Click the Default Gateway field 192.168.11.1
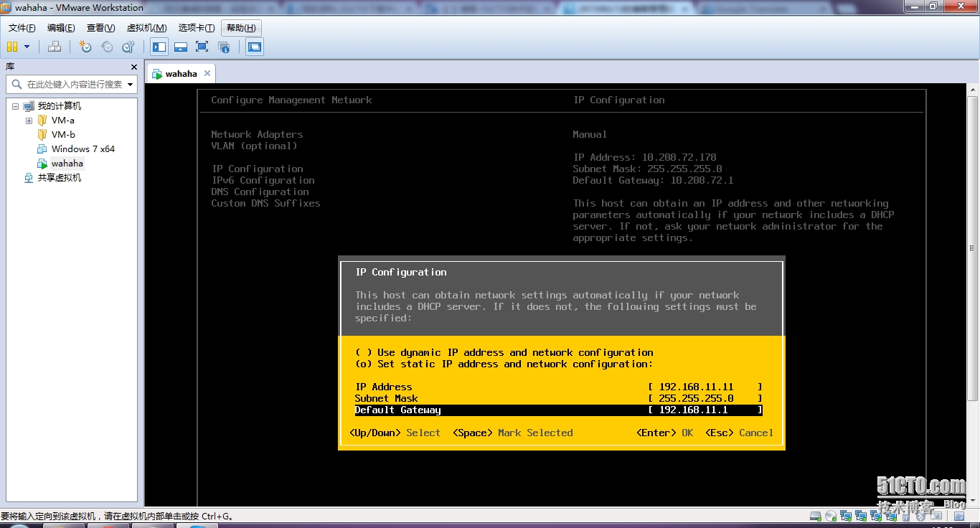The width and height of the screenshot is (980, 528). [x=705, y=410]
